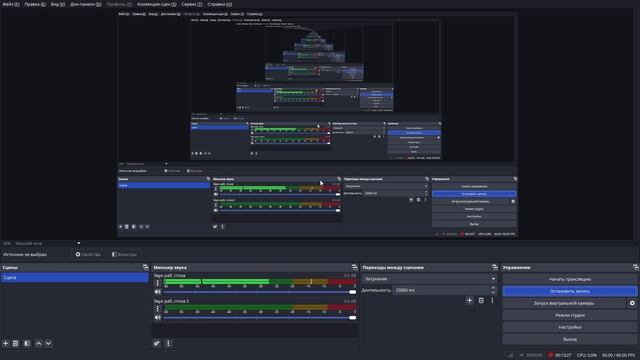Viewport: 640px width, 360px height.
Task: Open advanced audio properties gear icon
Action: pyautogui.click(x=157, y=344)
